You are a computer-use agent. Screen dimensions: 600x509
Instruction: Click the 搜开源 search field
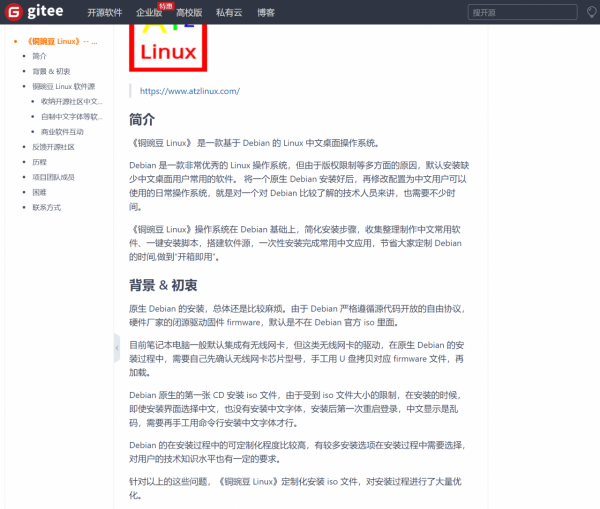click(520, 14)
